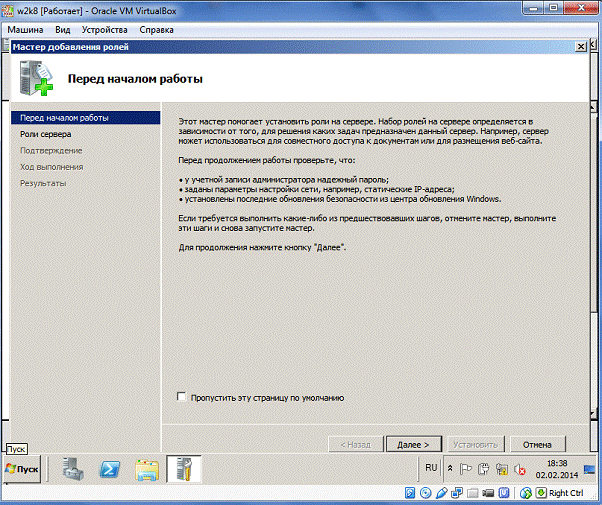Click VirtualBox hard disk activity indicator

pyautogui.click(x=410, y=493)
